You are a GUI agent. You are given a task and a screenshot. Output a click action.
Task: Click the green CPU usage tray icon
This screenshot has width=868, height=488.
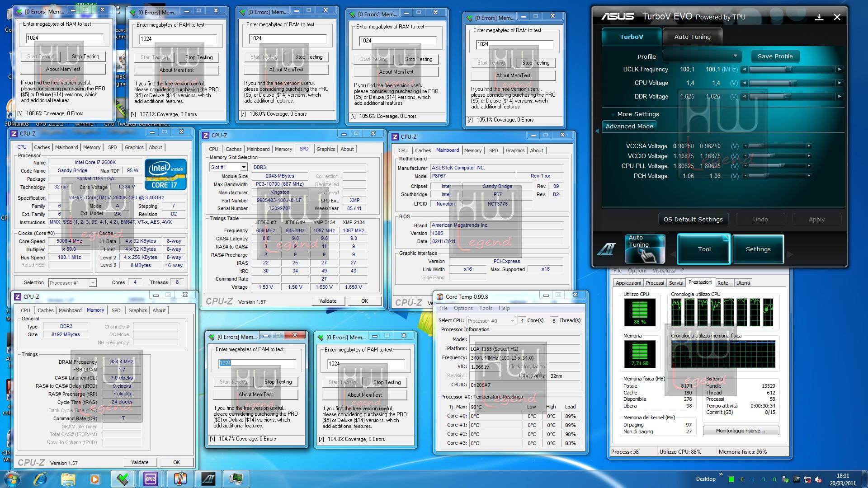pyautogui.click(x=731, y=479)
